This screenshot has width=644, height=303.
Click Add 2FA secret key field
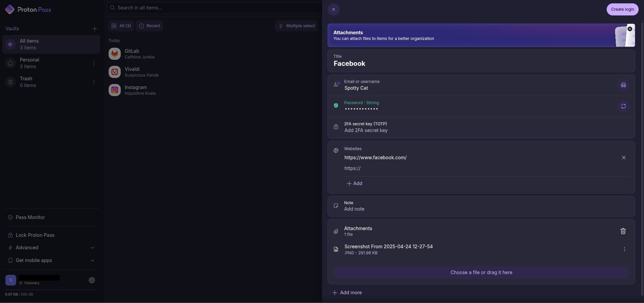[481, 127]
